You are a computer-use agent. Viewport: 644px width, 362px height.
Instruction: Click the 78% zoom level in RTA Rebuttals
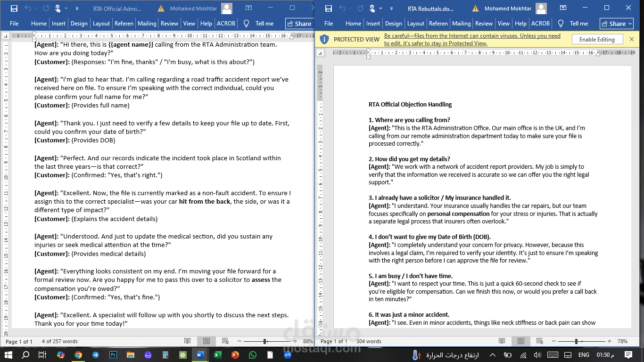click(x=622, y=341)
